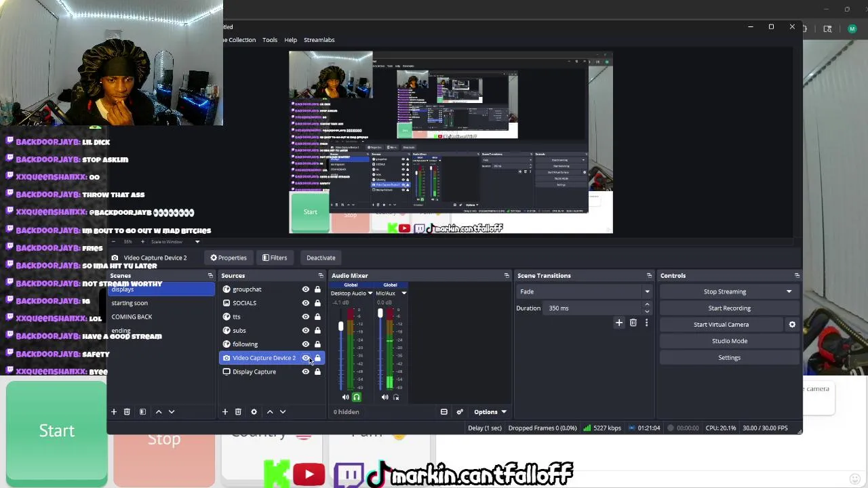Switch audio mixer layout icon
The height and width of the screenshot is (488, 868).
(444, 411)
